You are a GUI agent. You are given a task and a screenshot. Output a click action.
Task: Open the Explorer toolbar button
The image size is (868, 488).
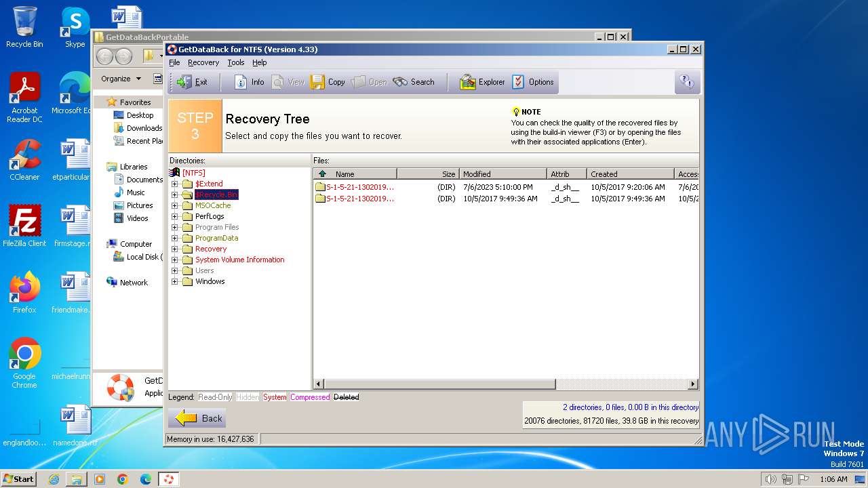pos(482,82)
